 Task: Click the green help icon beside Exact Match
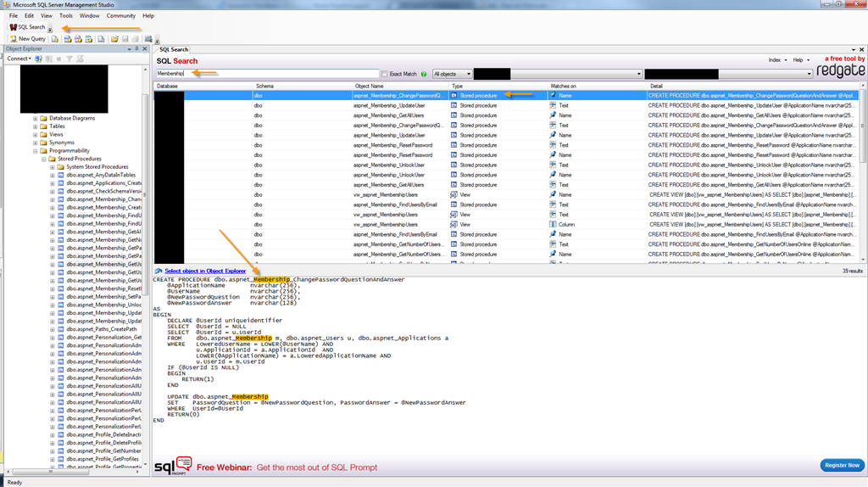(x=424, y=74)
